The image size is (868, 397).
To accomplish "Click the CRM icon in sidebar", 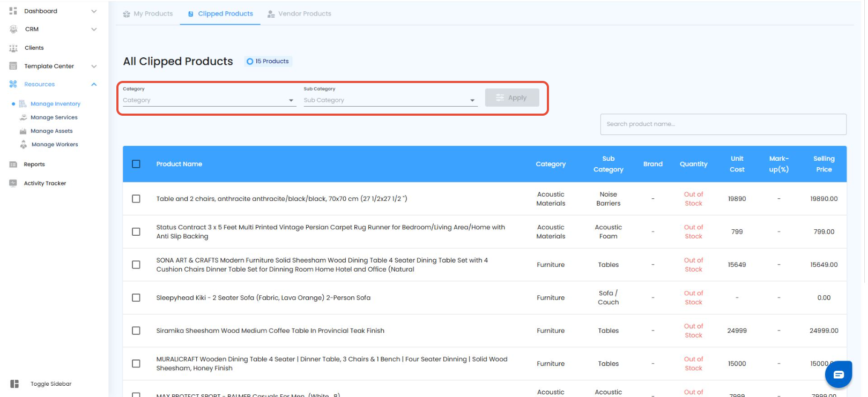I will (x=13, y=29).
